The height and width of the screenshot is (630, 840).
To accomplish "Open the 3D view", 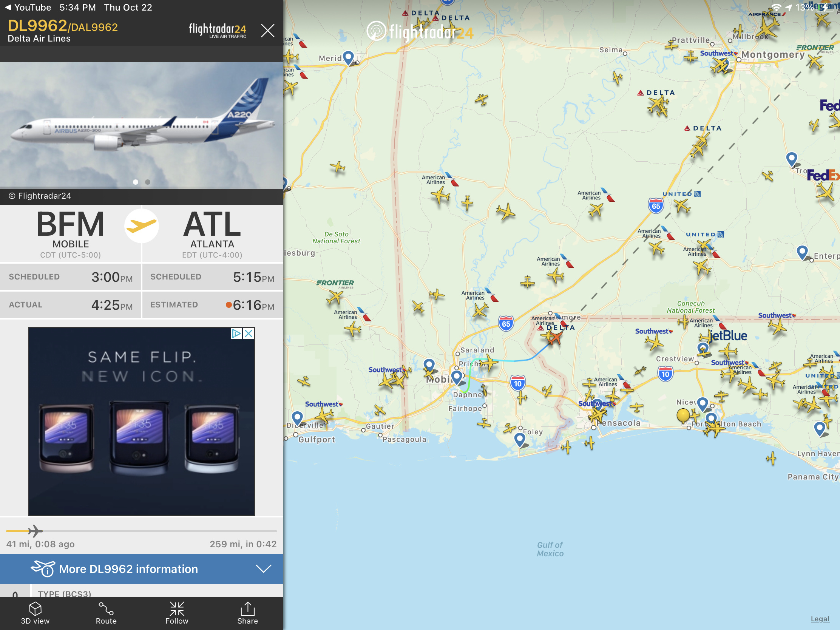I will (x=35, y=613).
